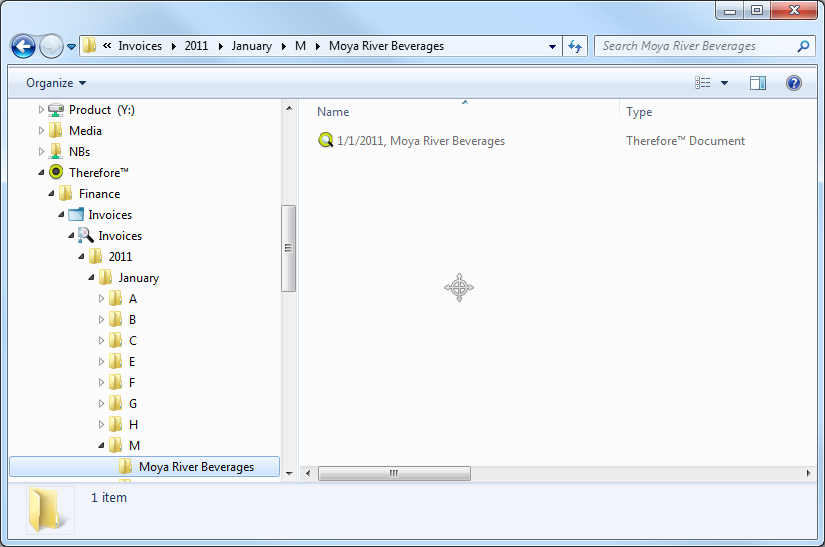Screen dimensions: 825x547
Task: Click the magnifier icon in search box
Action: (803, 46)
